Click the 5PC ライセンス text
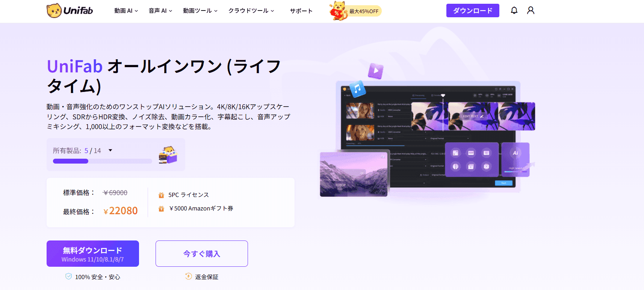 189,195
